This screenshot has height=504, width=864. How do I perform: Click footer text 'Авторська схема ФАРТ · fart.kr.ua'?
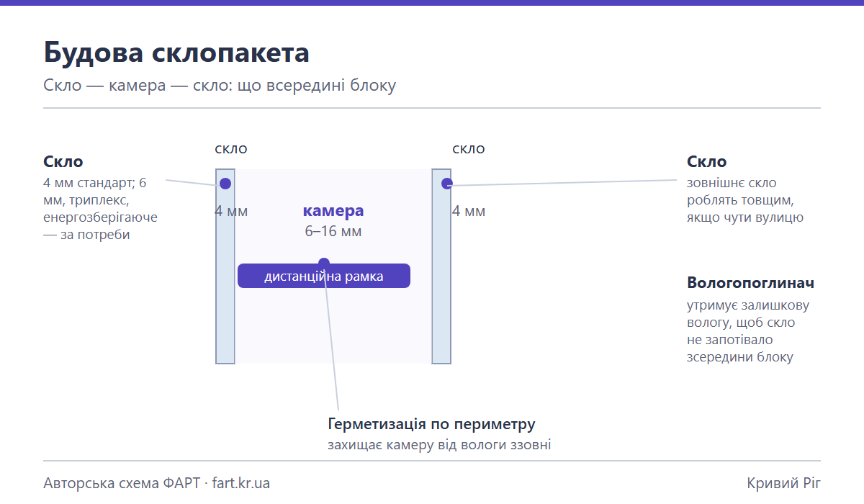pyautogui.click(x=157, y=482)
